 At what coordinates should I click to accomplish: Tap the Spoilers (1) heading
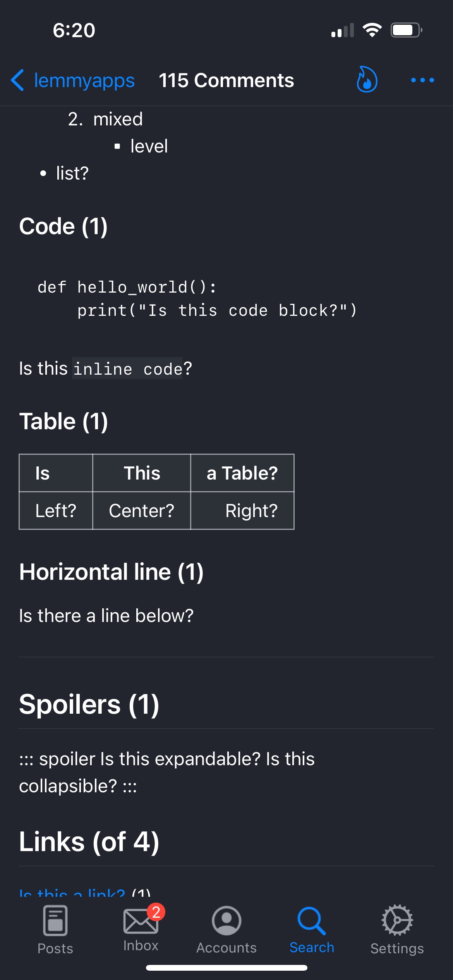click(x=89, y=704)
